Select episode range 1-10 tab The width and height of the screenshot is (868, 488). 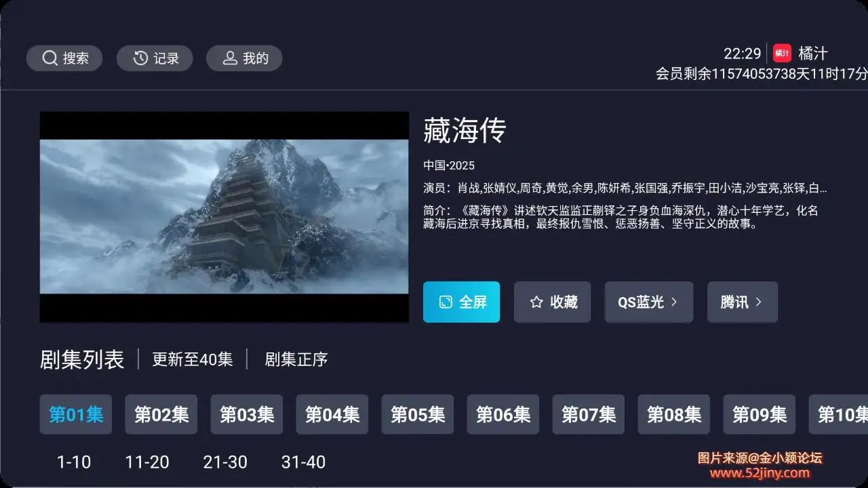click(74, 462)
